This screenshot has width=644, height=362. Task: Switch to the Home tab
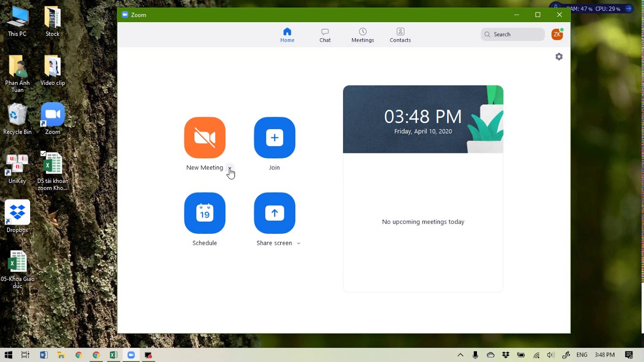[x=287, y=35]
